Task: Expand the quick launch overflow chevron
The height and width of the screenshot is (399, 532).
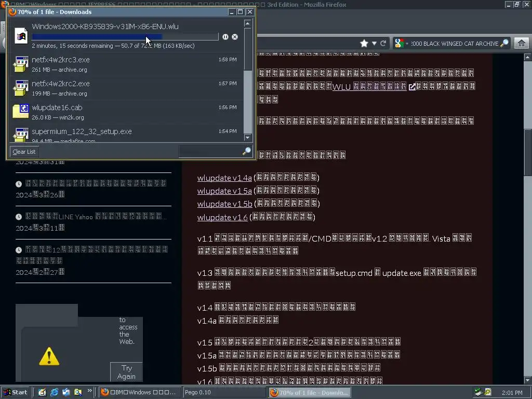Action: click(89, 391)
